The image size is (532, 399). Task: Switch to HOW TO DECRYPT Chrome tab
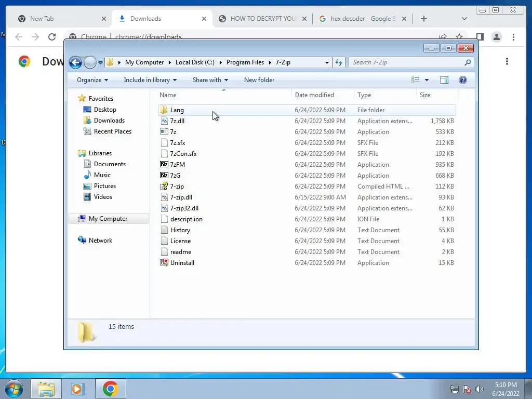[262, 19]
